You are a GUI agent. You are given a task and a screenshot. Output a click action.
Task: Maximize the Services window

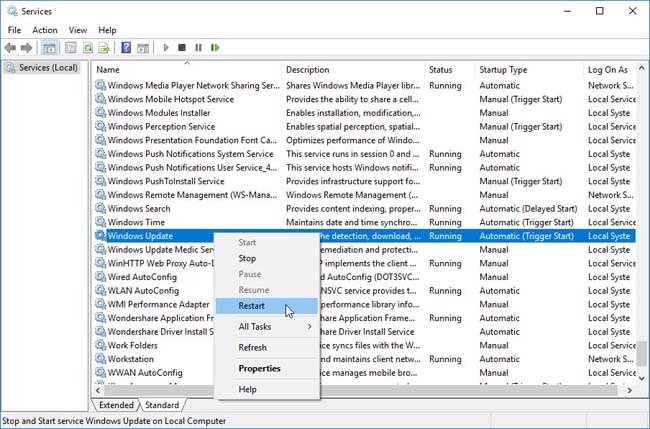[599, 11]
